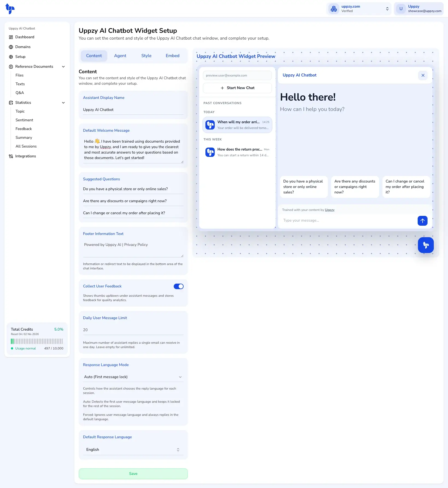Open the Response Language Mode dropdown
Viewport: 448px width, 488px height.
(x=133, y=377)
